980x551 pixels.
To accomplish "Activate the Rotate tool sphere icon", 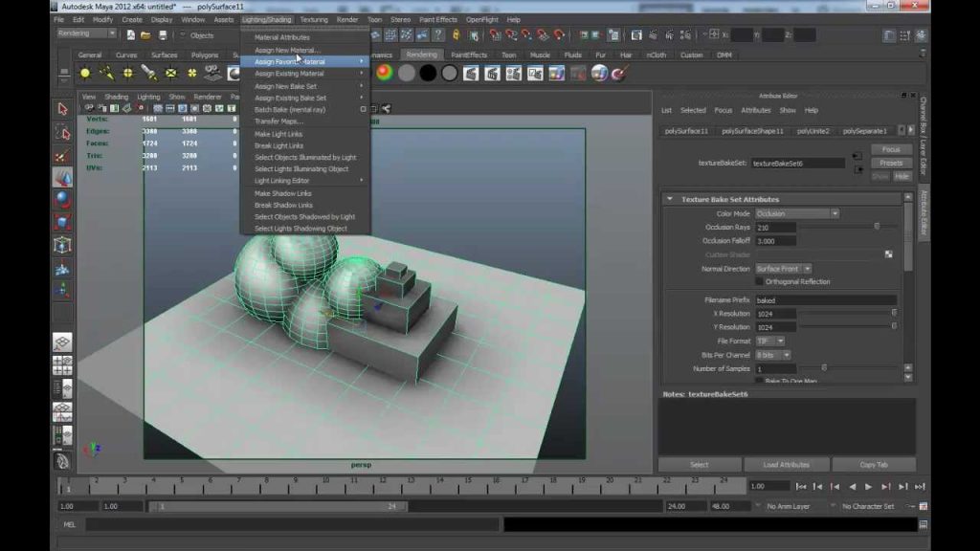I will pos(62,200).
